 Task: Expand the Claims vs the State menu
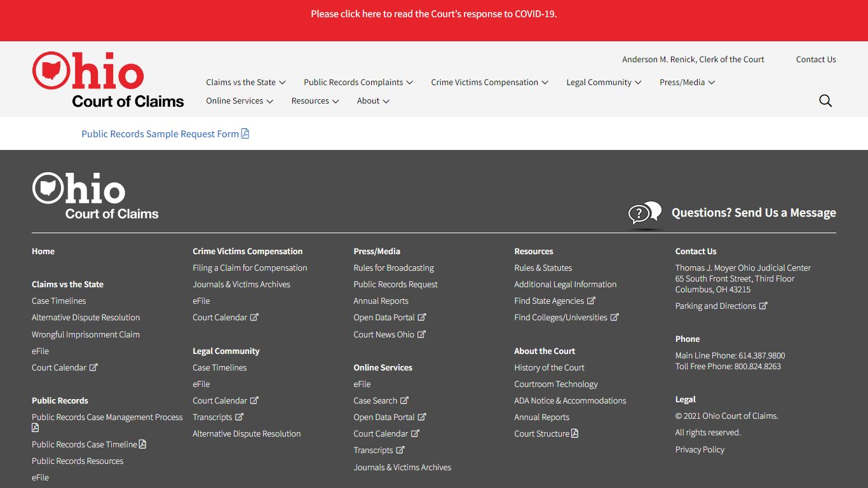pos(246,82)
